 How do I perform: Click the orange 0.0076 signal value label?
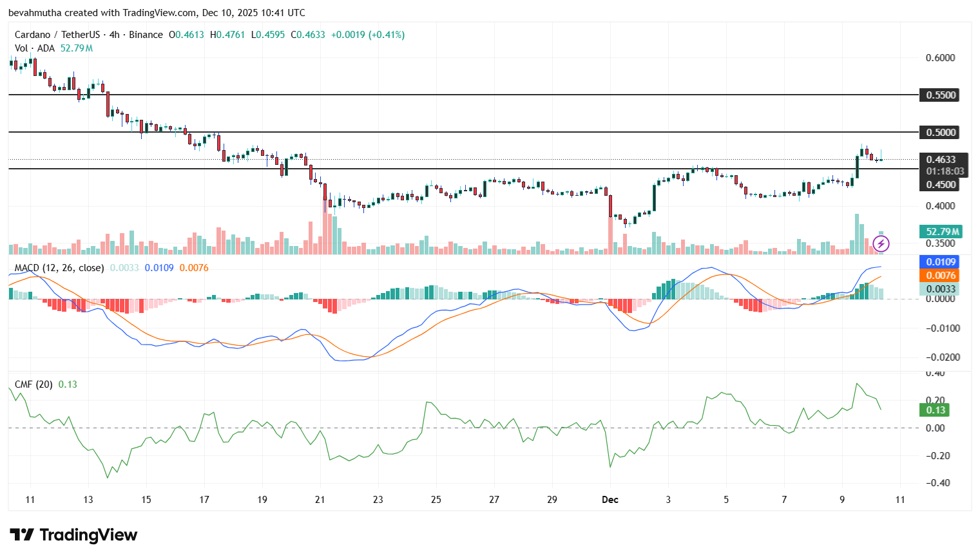pos(938,276)
